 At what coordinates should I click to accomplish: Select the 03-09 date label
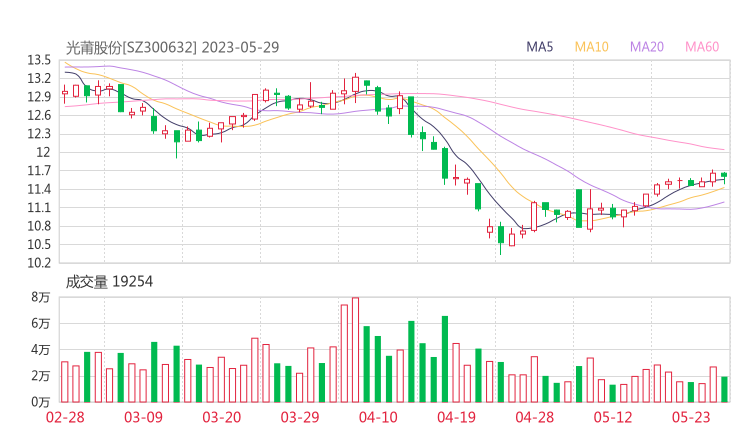click(143, 417)
